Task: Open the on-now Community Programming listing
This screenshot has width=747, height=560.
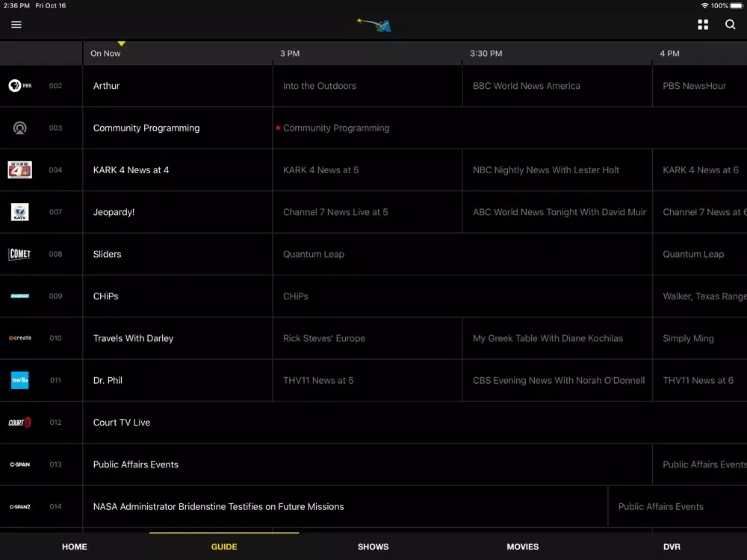Action: pyautogui.click(x=178, y=128)
